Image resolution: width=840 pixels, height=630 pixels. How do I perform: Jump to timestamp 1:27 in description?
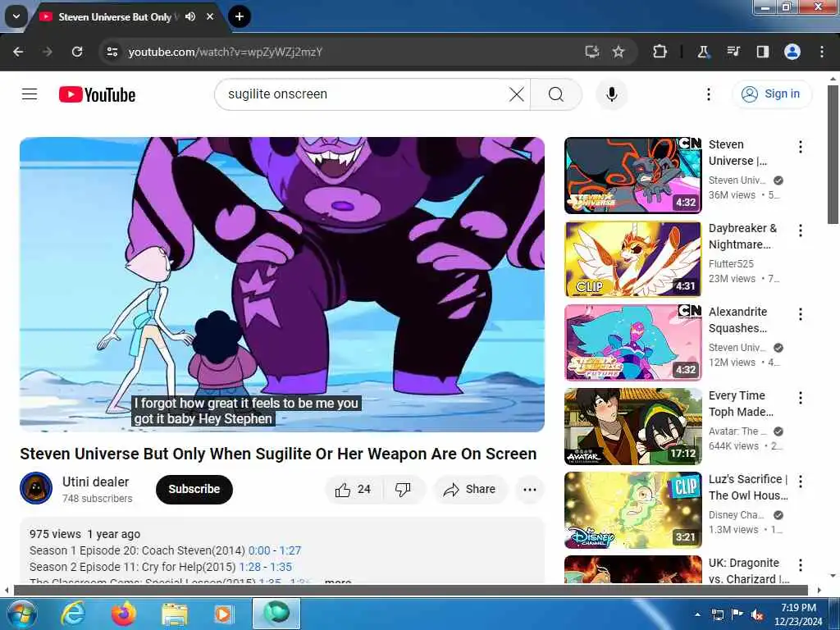point(290,550)
